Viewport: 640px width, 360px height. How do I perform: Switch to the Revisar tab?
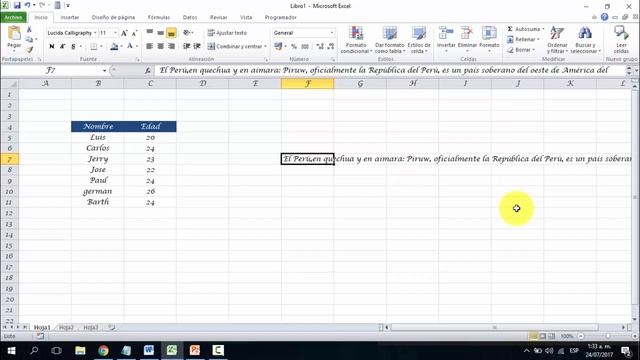pyautogui.click(x=218, y=18)
